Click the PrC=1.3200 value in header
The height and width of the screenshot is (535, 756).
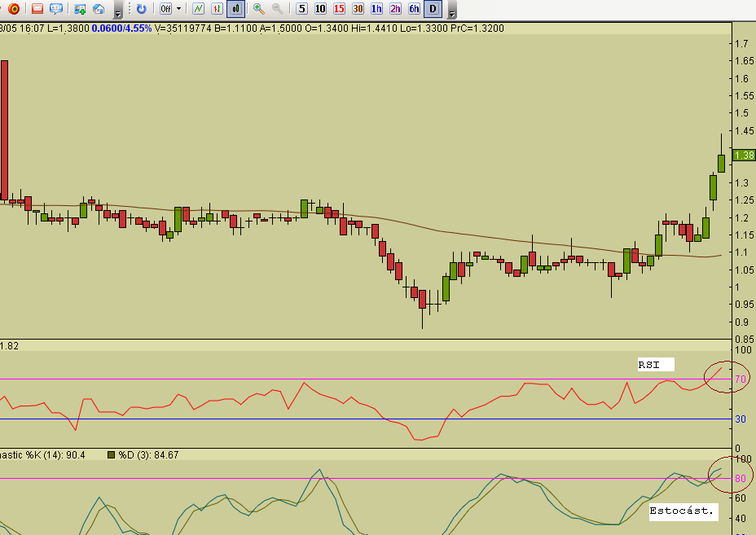[x=477, y=29]
